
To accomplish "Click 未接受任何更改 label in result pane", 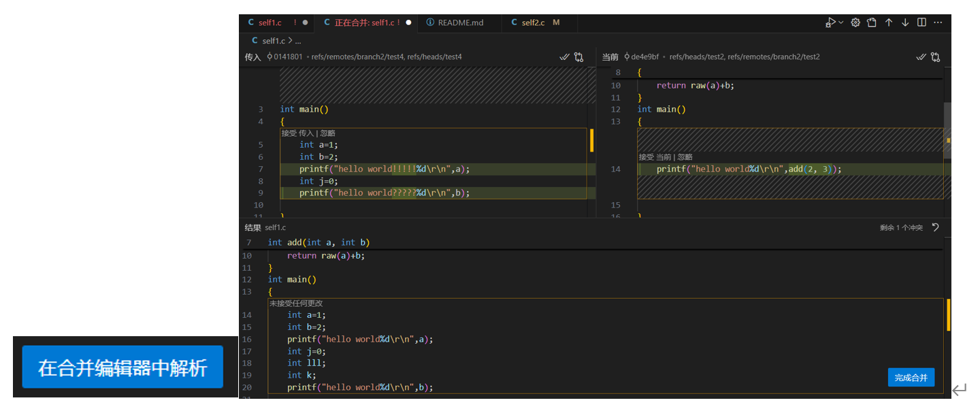I will (x=296, y=304).
